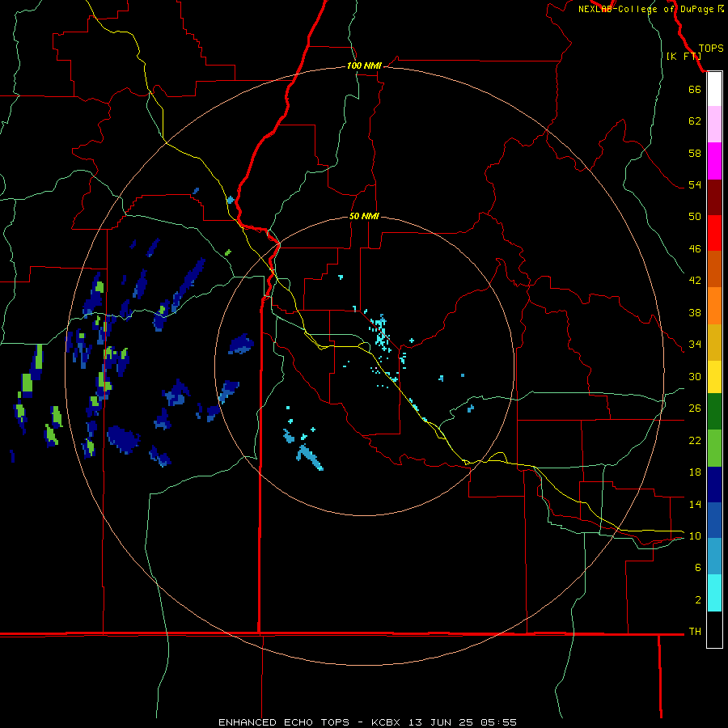728x728 pixels.
Task: Click the '50 NMI' range ring label
Action: pyautogui.click(x=364, y=216)
